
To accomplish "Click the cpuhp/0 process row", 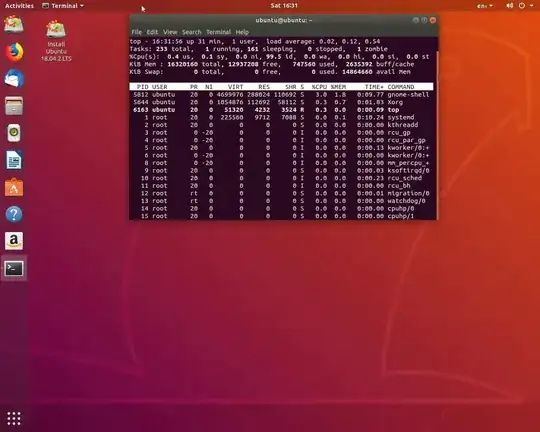I will tap(281, 208).
